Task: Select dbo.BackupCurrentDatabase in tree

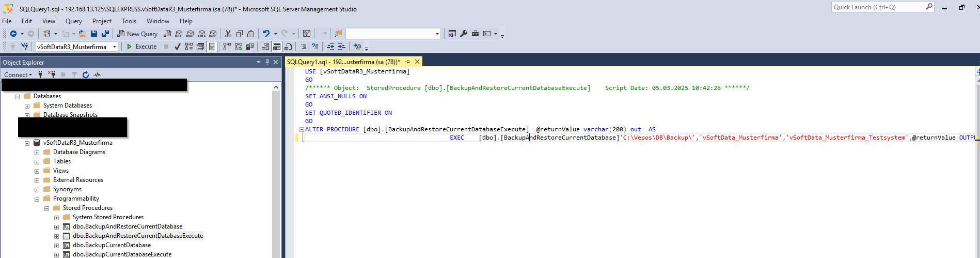Action: pos(112,245)
